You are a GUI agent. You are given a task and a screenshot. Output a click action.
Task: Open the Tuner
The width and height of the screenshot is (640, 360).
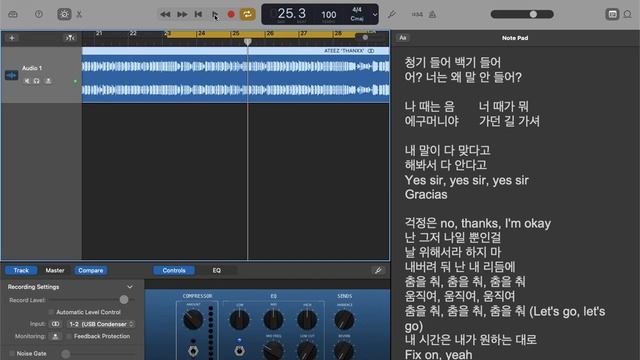tap(391, 14)
